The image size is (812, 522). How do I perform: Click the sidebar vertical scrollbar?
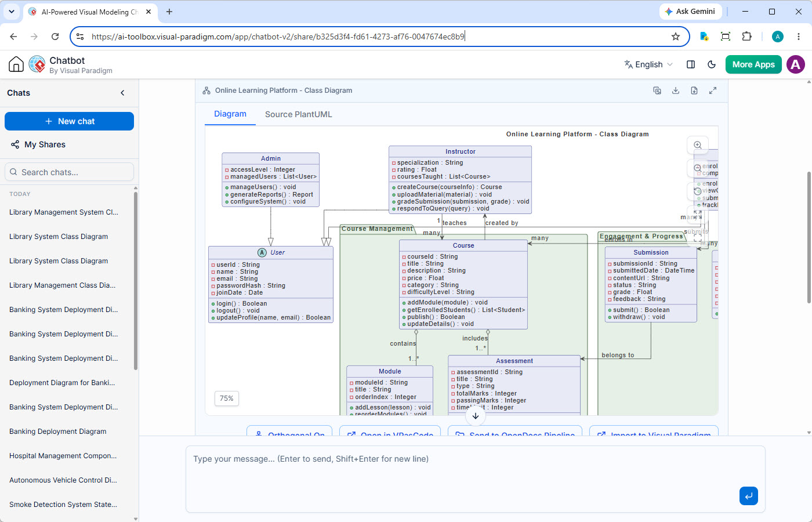click(x=136, y=281)
